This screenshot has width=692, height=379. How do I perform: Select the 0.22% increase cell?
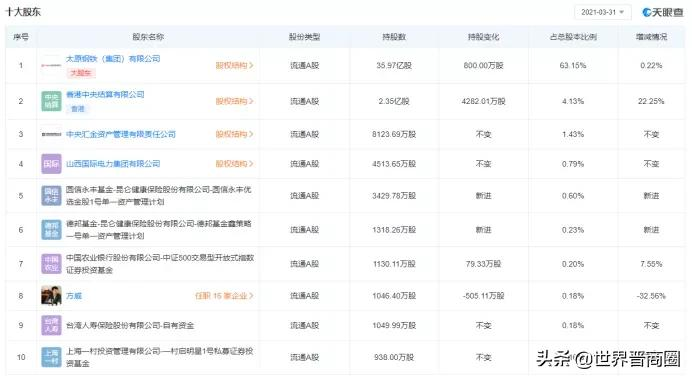[651, 65]
